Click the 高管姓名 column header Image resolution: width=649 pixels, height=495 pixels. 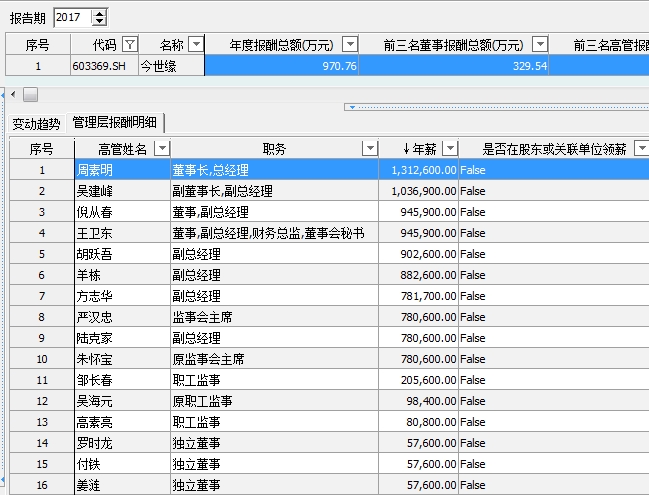tap(123, 149)
